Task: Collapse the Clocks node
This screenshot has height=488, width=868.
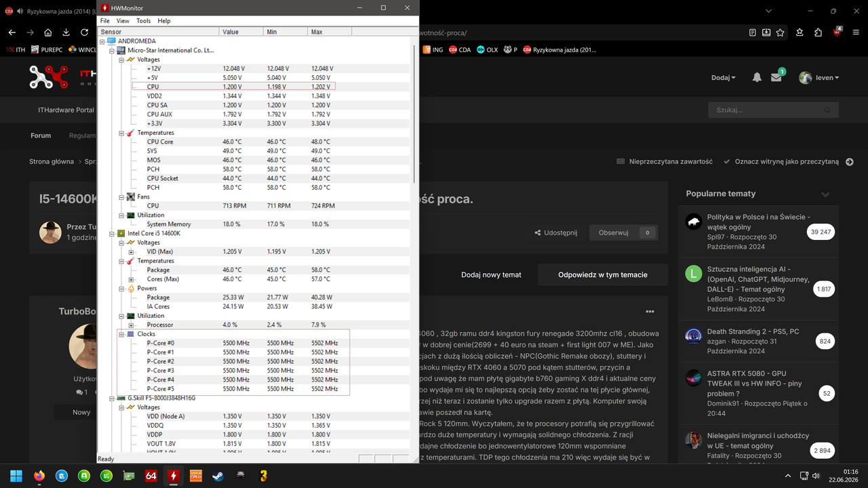Action: [121, 334]
